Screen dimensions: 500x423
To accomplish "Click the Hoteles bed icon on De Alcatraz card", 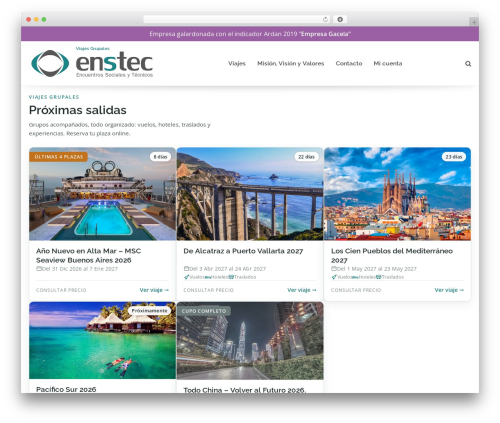I will click(208, 277).
